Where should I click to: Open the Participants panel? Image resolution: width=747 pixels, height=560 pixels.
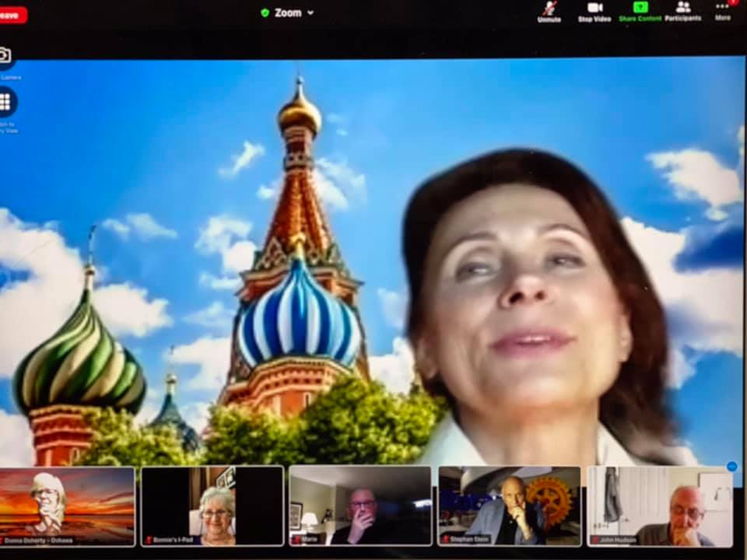tap(683, 11)
